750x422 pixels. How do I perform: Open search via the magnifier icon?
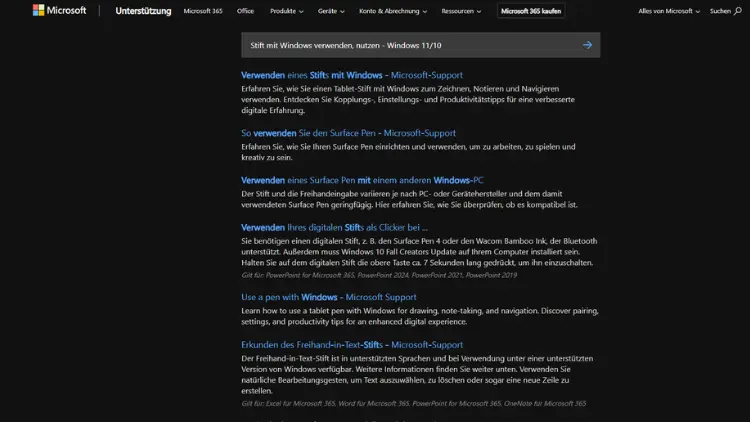pos(738,11)
